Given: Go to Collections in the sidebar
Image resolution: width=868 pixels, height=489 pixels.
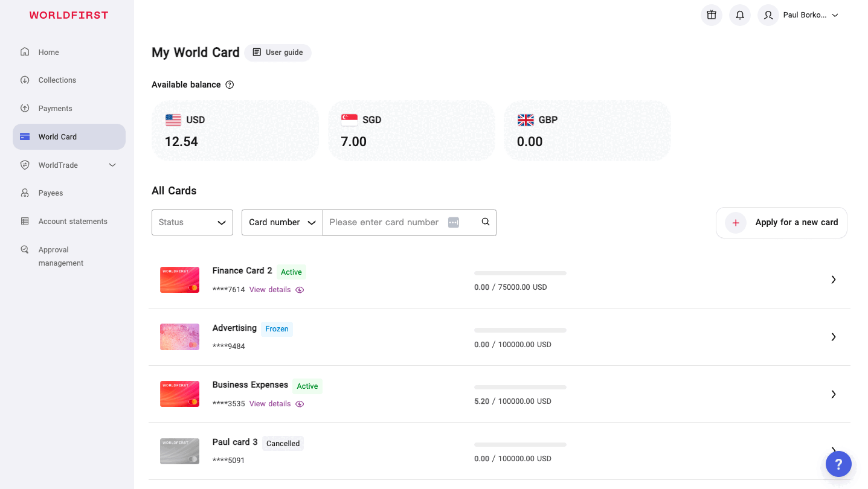Looking at the screenshot, I should click(57, 80).
